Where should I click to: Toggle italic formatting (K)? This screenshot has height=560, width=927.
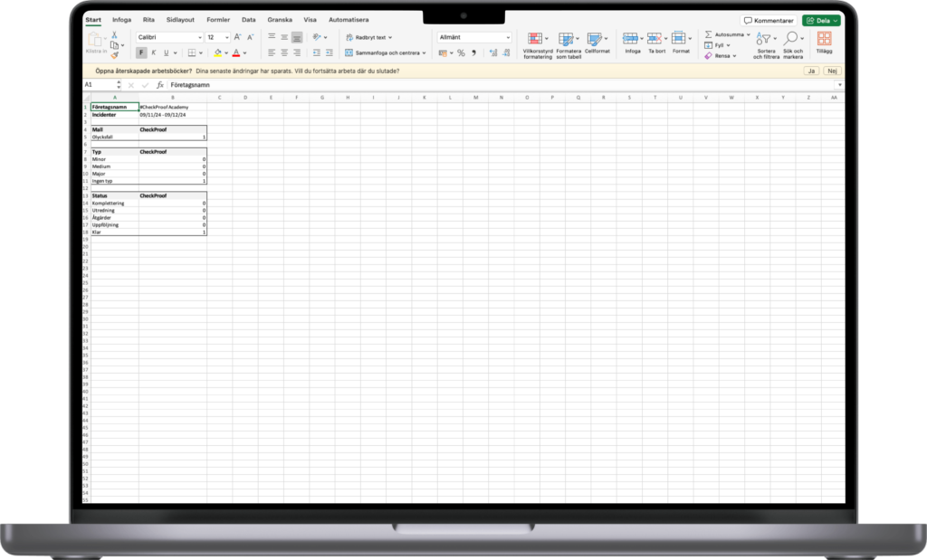[154, 53]
